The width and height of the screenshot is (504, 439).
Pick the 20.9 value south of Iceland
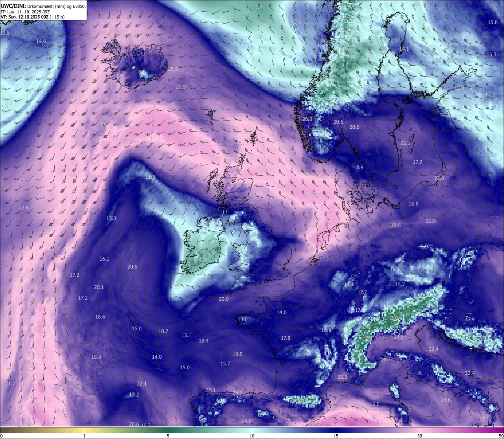(x=181, y=87)
